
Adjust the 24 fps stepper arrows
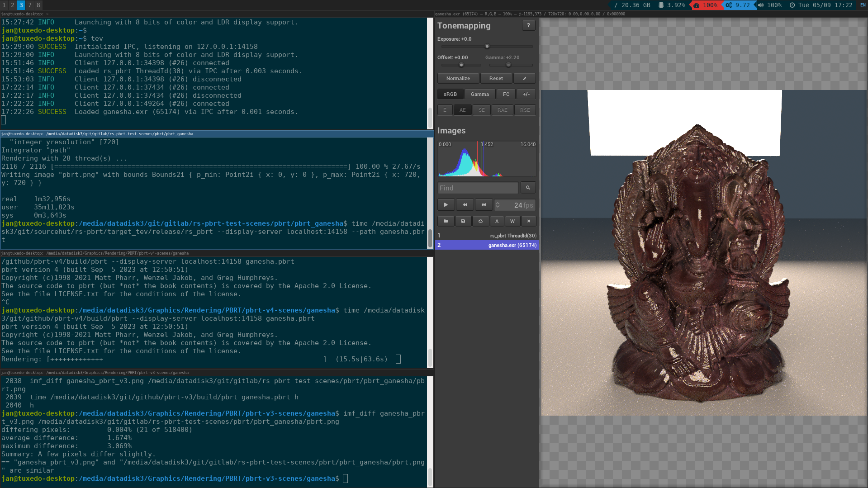[x=498, y=205]
